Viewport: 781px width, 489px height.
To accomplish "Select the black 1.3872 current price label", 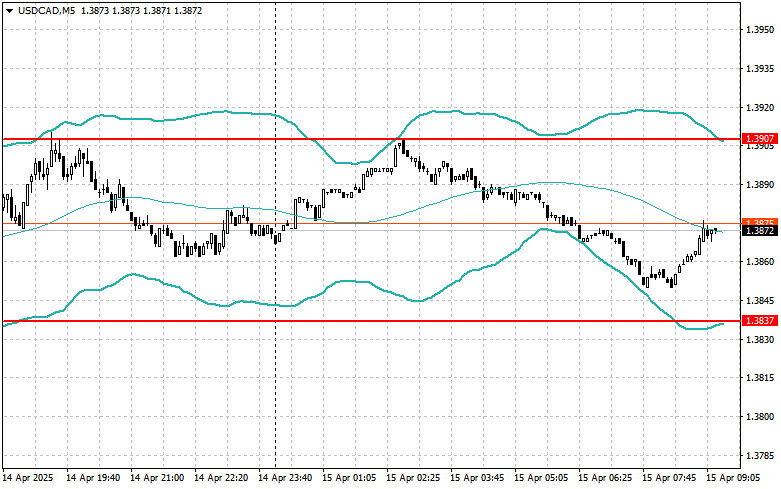I will (760, 231).
